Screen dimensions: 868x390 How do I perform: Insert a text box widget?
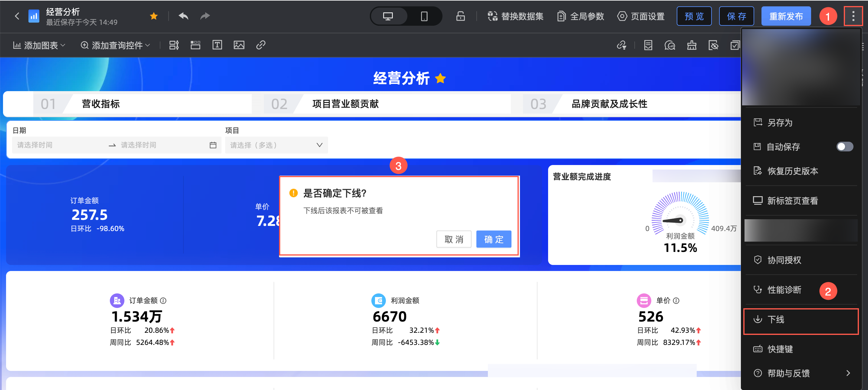click(x=217, y=45)
